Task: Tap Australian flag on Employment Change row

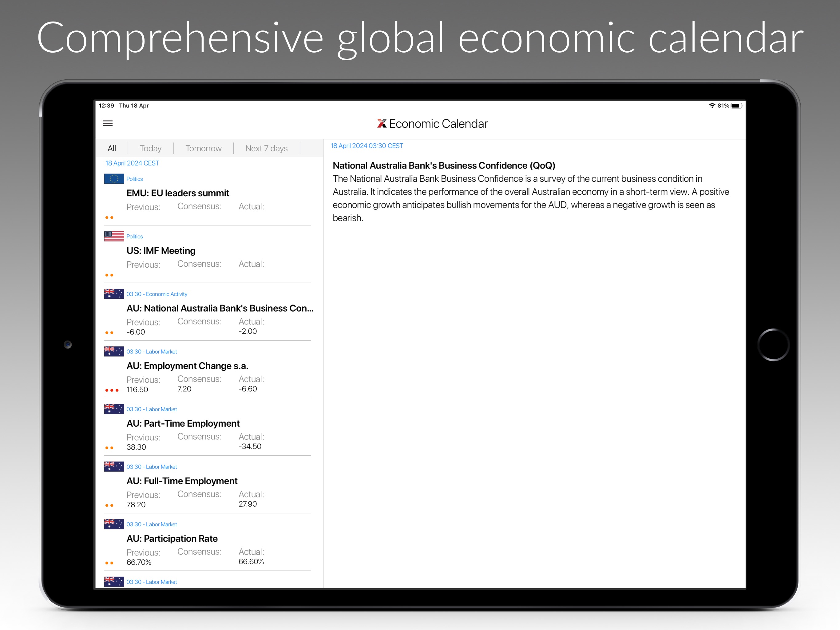Action: [114, 352]
